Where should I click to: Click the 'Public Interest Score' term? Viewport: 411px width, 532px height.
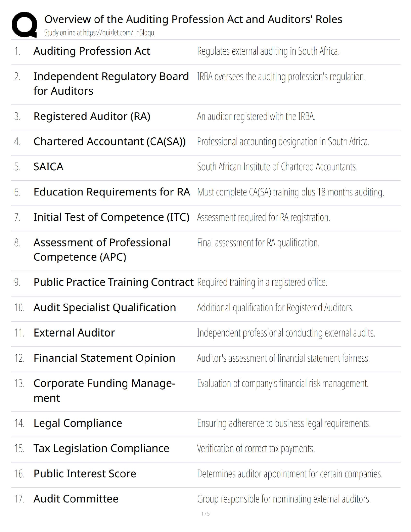(x=85, y=474)
